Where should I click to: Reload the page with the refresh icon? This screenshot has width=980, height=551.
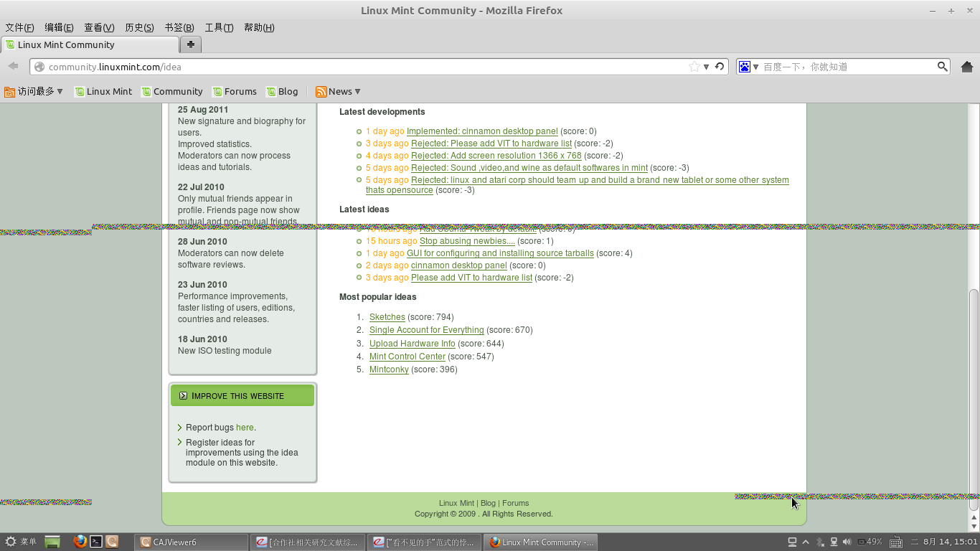click(x=719, y=66)
